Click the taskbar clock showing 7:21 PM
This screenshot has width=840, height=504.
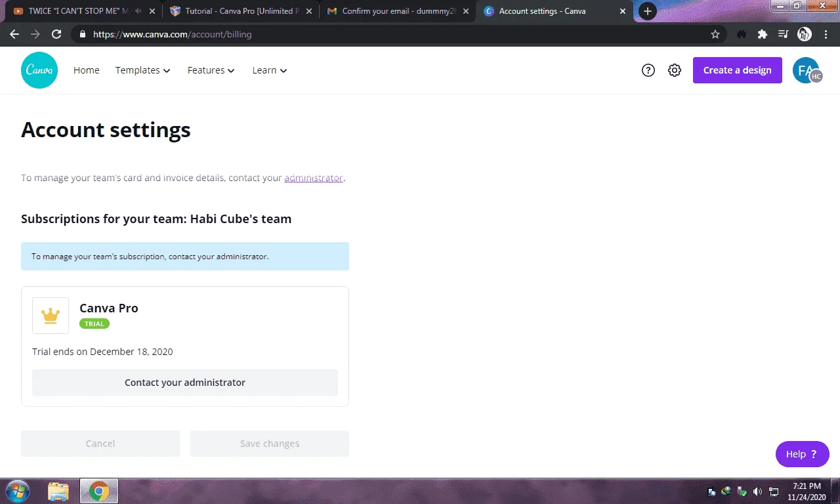click(807, 492)
